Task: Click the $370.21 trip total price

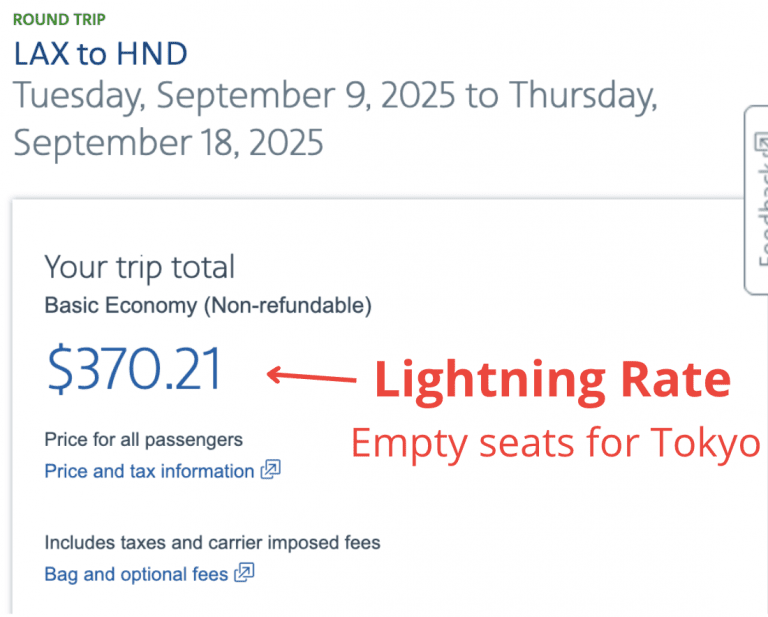Action: pos(134,369)
